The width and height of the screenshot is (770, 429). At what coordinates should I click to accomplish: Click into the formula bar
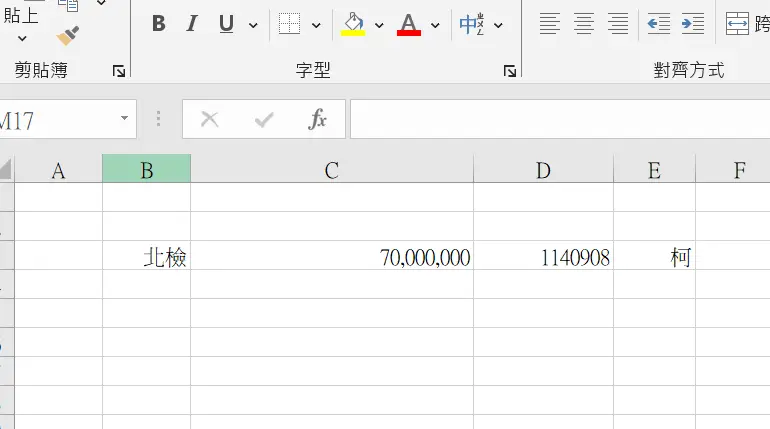[560, 119]
